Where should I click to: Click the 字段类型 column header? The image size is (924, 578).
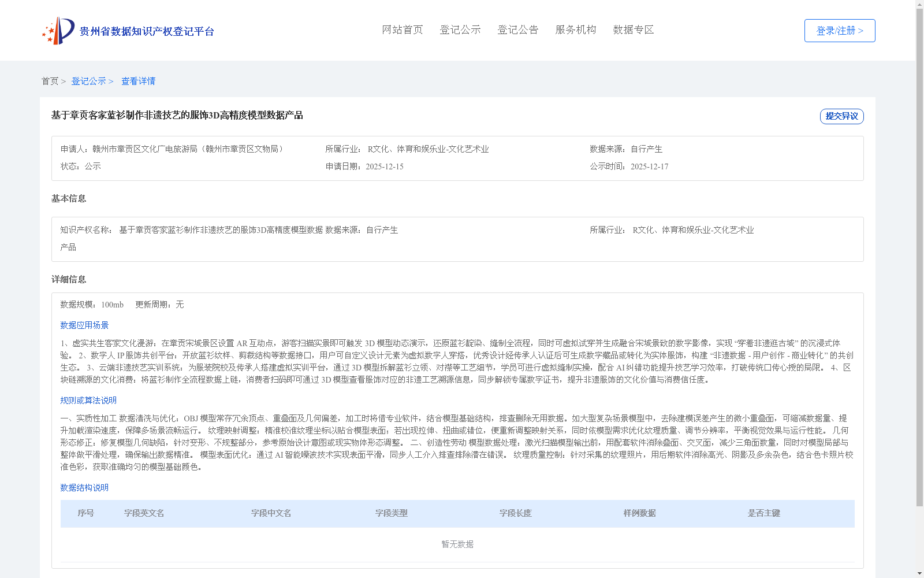(392, 513)
